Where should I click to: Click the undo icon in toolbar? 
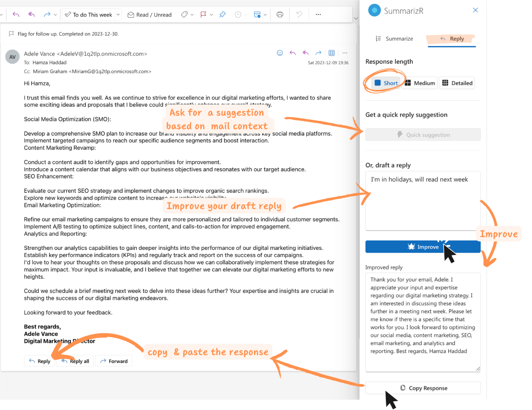299,14
